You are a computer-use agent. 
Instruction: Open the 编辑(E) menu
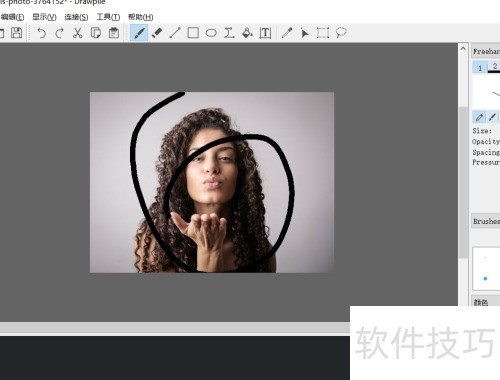12,17
